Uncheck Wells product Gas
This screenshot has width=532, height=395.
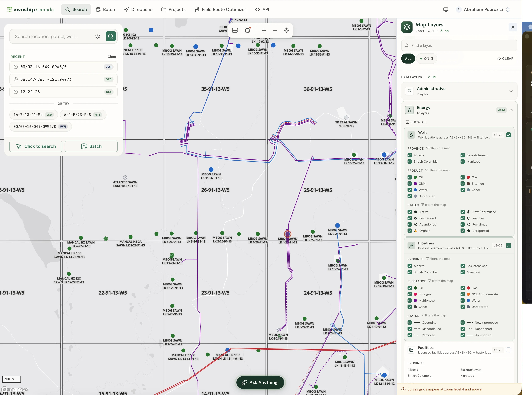coord(463,177)
